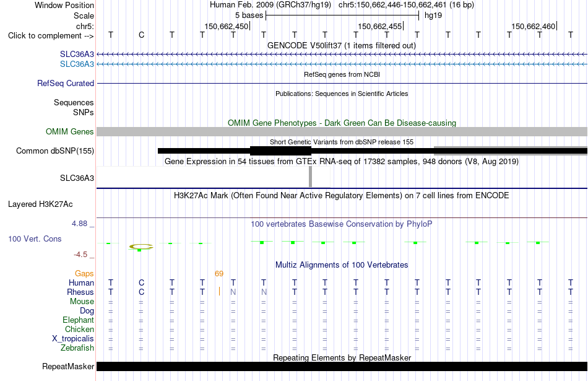Click the orange insertion bar in Rhesus row
The height and width of the screenshot is (381, 588).
point(219,291)
